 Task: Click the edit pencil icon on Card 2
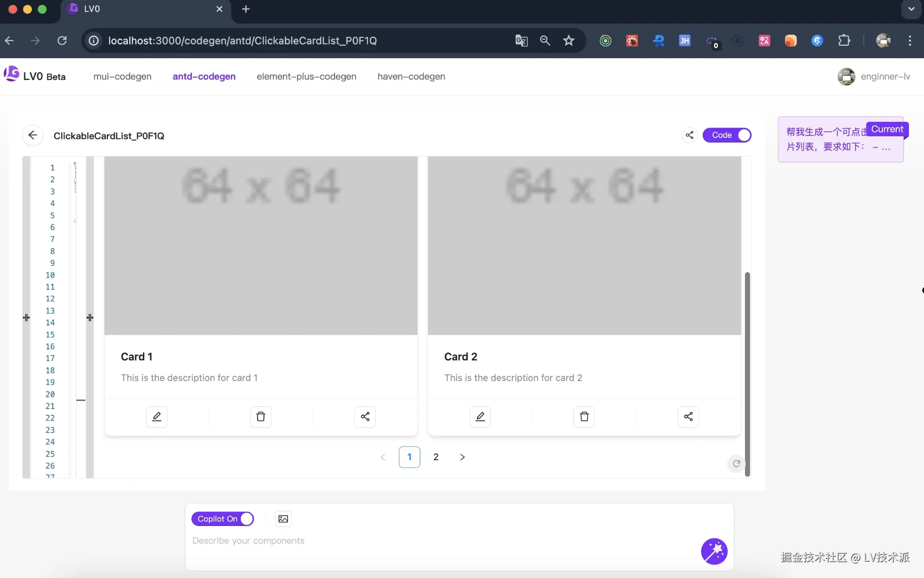480,417
